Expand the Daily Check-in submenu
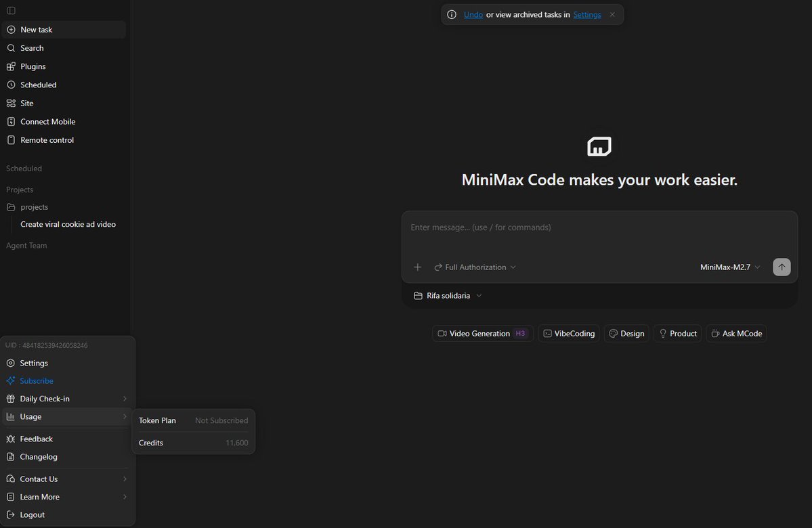 [x=67, y=399]
